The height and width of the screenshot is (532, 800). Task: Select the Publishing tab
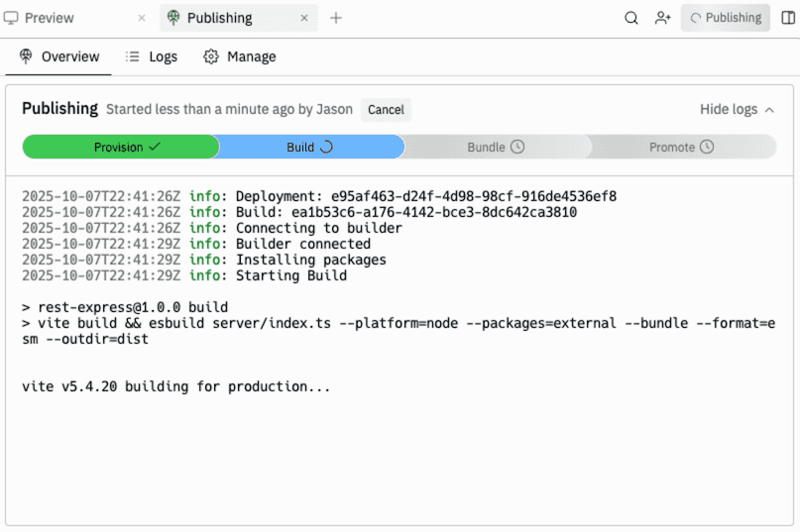219,18
